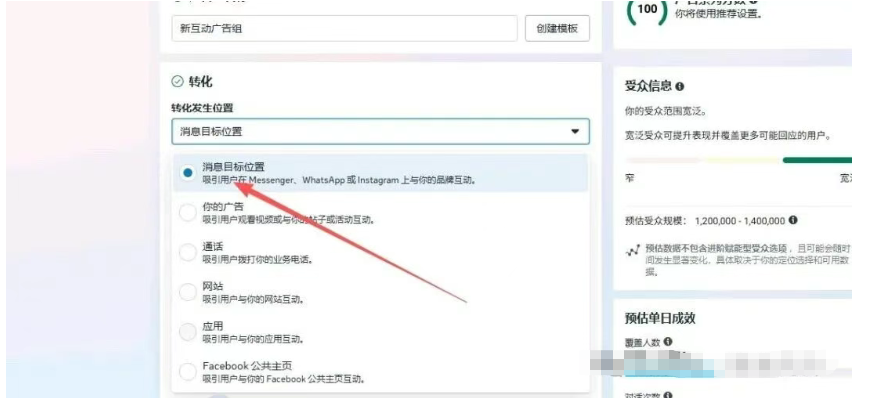This screenshot has height=398, width=889.
Task: Select the 应用 radio option
Action: tap(188, 332)
